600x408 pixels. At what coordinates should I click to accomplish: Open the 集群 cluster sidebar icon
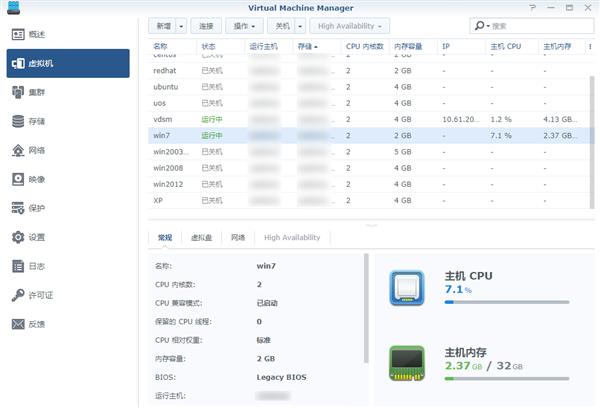coord(18,92)
